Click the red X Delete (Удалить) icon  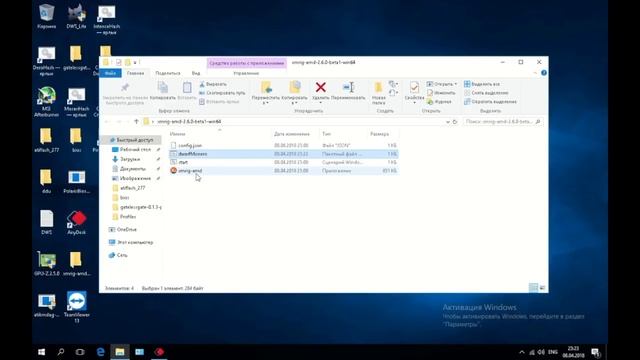tap(321, 87)
